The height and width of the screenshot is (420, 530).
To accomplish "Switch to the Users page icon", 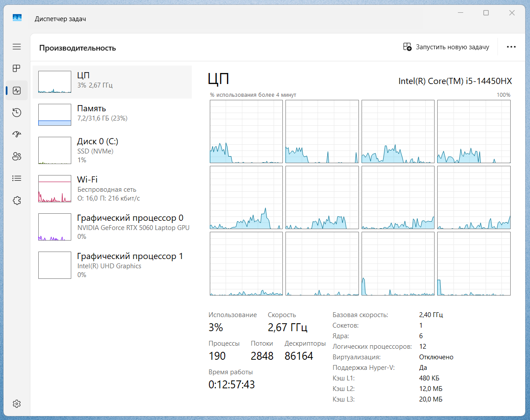I will [17, 156].
